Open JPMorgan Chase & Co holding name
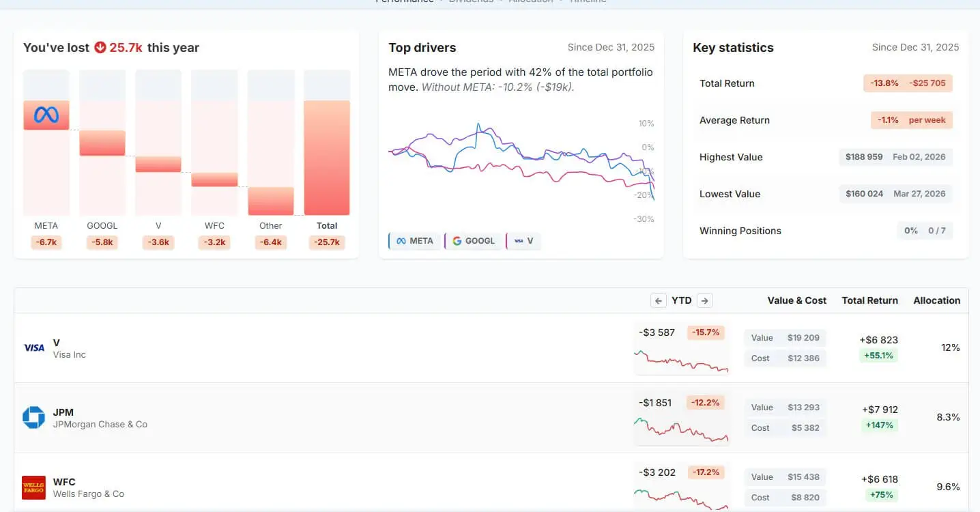Viewport: 980px width, 512px height. tap(100, 425)
